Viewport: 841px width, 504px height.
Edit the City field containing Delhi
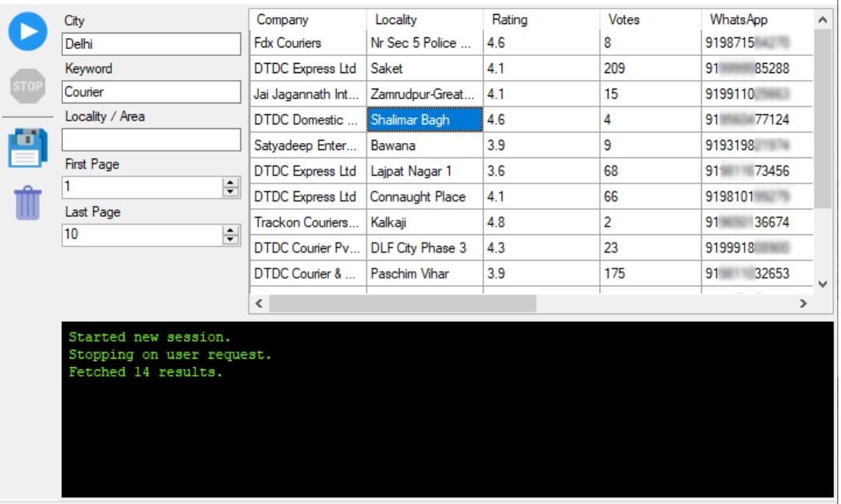(x=151, y=44)
